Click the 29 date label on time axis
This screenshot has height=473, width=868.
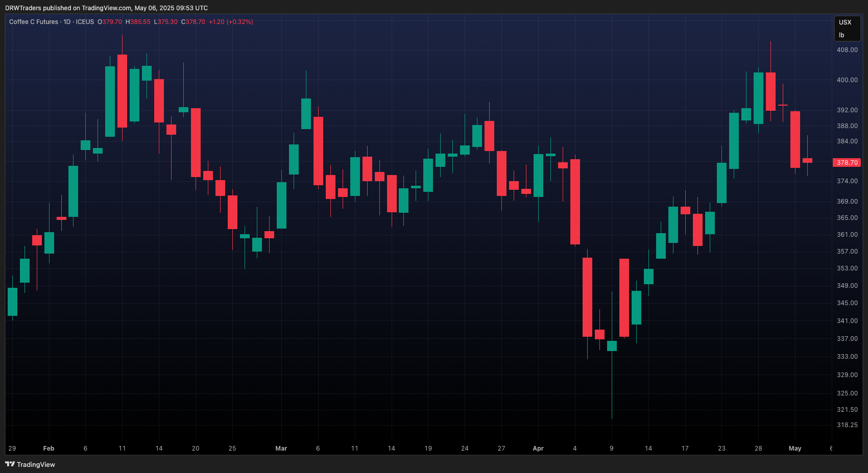click(12, 449)
